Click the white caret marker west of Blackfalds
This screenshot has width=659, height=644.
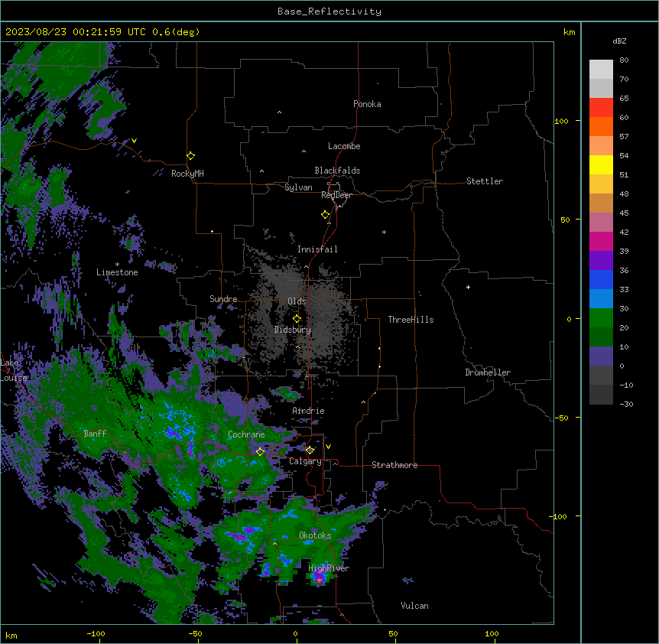click(x=261, y=171)
